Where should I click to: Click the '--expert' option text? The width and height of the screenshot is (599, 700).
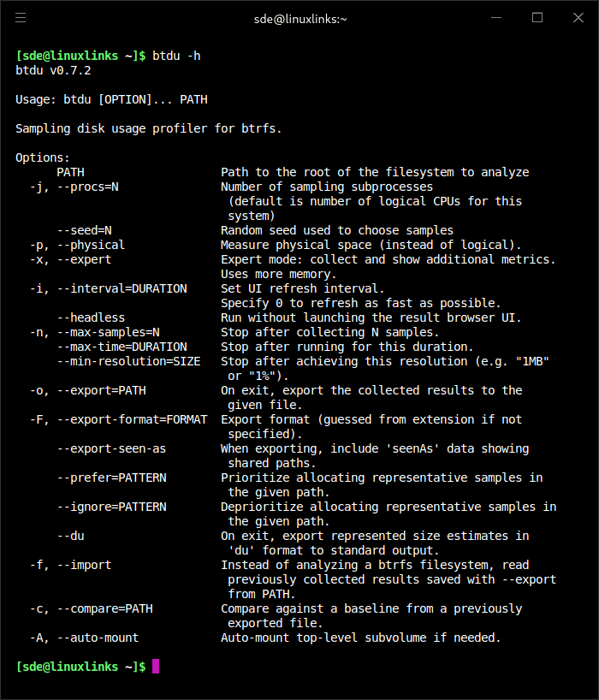point(84,259)
